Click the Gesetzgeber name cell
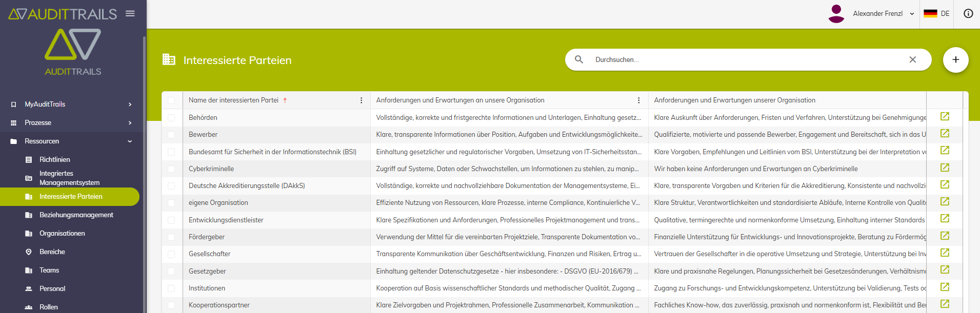 point(276,271)
